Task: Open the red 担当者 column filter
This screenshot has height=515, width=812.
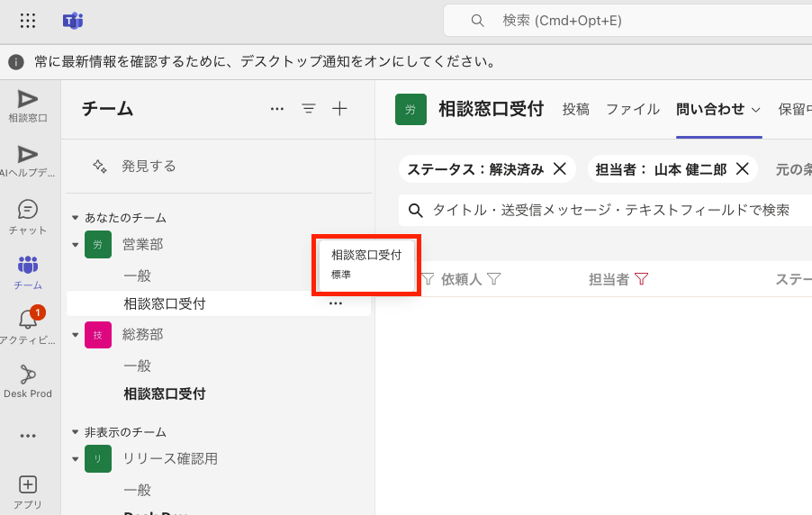Action: [x=641, y=279]
